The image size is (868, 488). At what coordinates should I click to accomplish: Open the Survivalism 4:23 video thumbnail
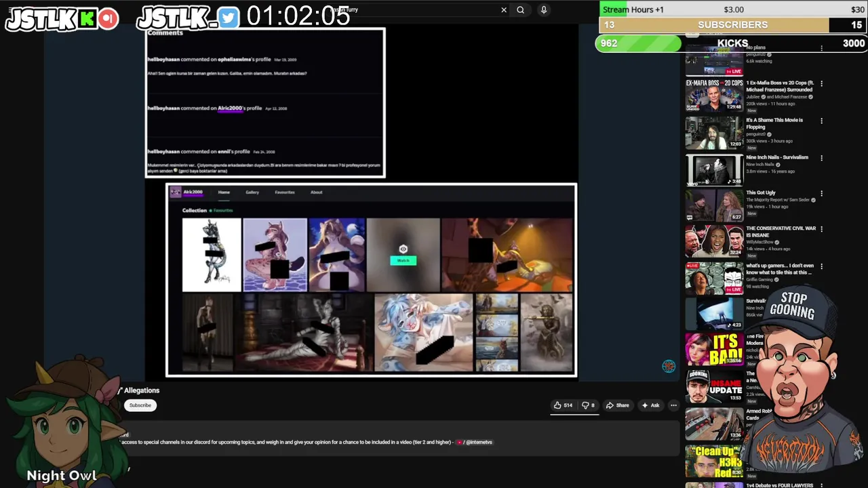[x=714, y=313]
